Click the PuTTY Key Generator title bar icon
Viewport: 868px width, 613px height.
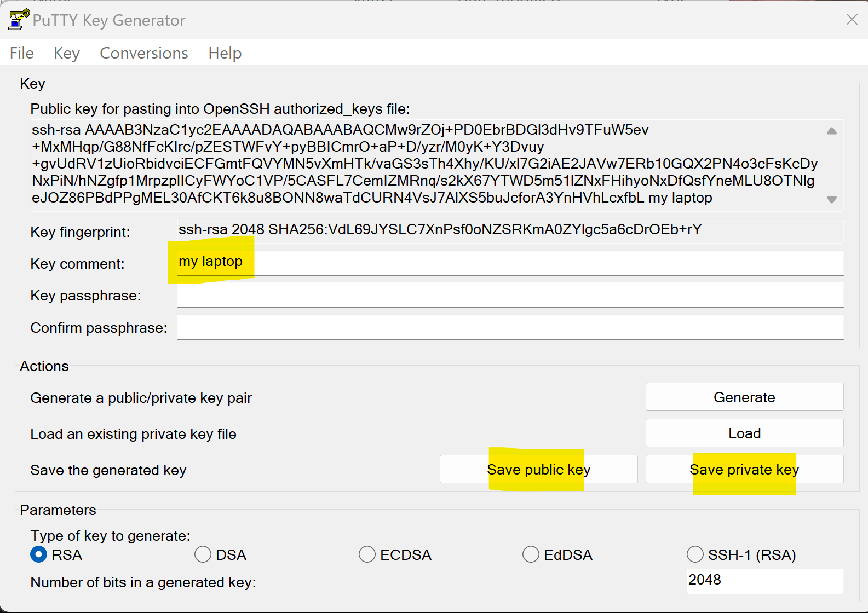[x=19, y=20]
